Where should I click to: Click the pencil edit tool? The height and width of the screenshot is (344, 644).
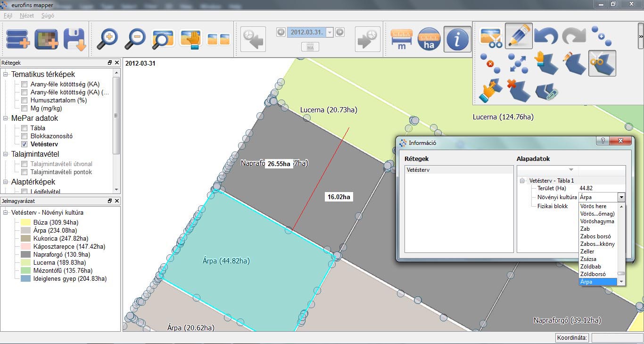pyautogui.click(x=519, y=36)
